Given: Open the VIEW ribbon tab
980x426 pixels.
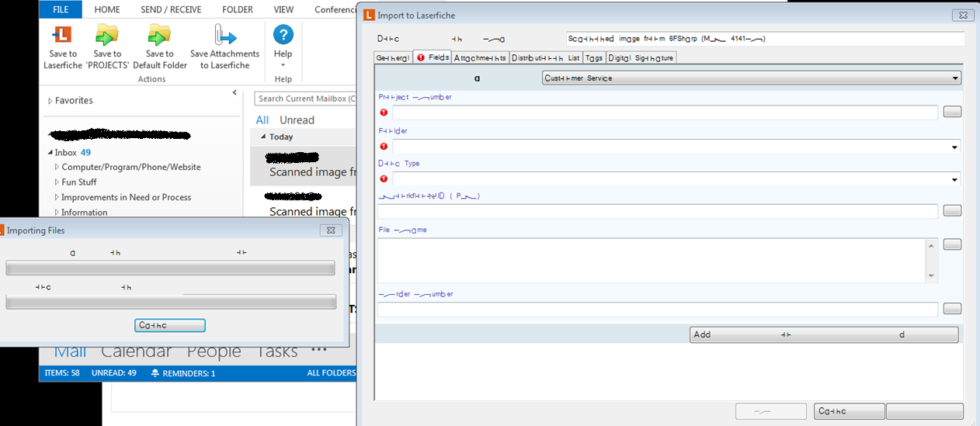Looking at the screenshot, I should coord(283,9).
